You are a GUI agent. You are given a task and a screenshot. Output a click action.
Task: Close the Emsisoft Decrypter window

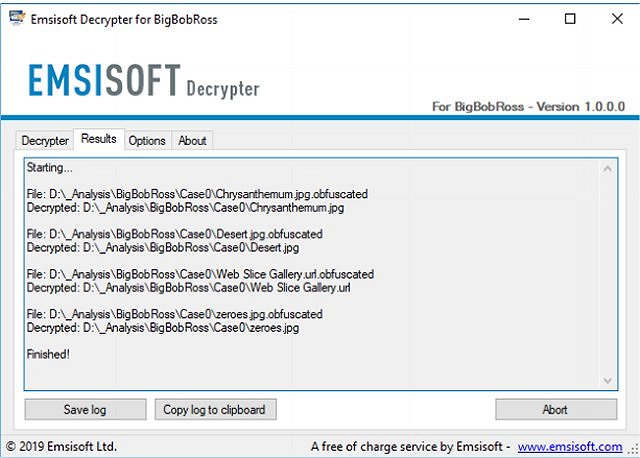pos(617,19)
